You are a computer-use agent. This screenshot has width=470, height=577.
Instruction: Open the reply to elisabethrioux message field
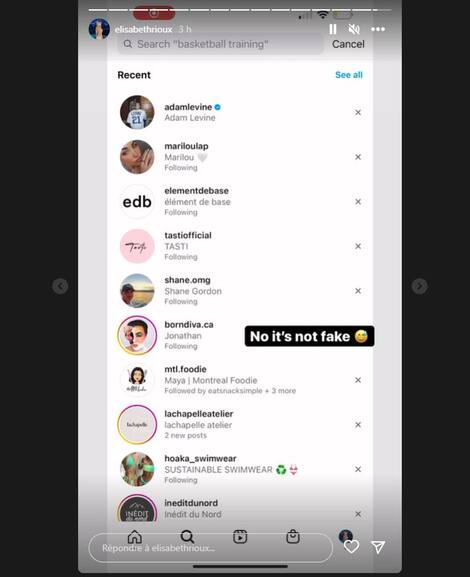tap(211, 548)
